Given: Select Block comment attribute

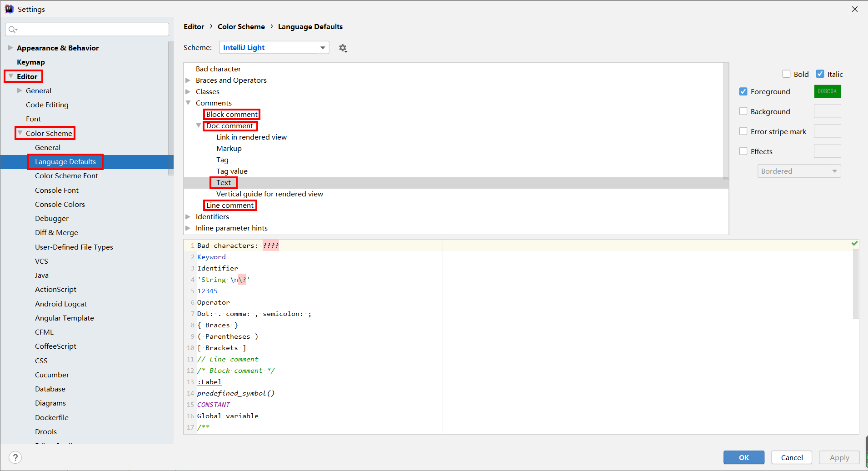Looking at the screenshot, I should tap(232, 114).
